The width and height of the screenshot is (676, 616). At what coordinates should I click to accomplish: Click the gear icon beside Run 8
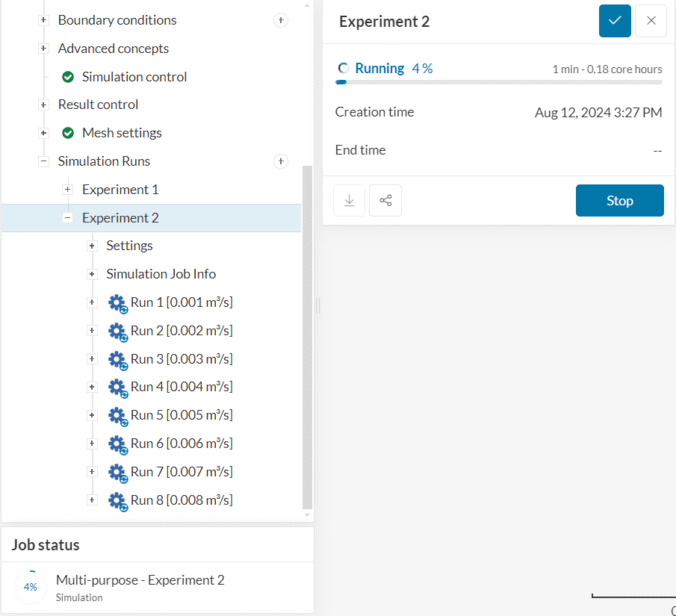click(117, 500)
